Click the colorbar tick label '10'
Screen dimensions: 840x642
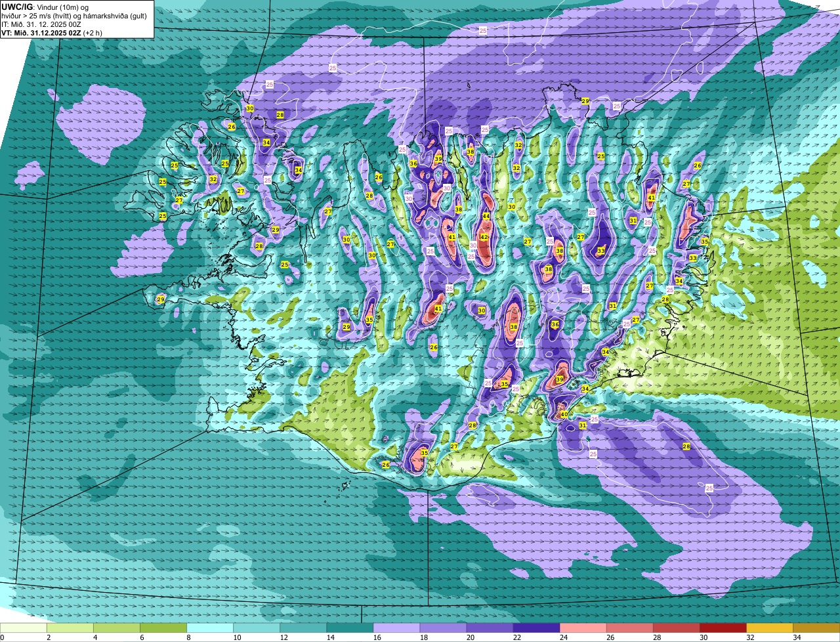coord(237,637)
